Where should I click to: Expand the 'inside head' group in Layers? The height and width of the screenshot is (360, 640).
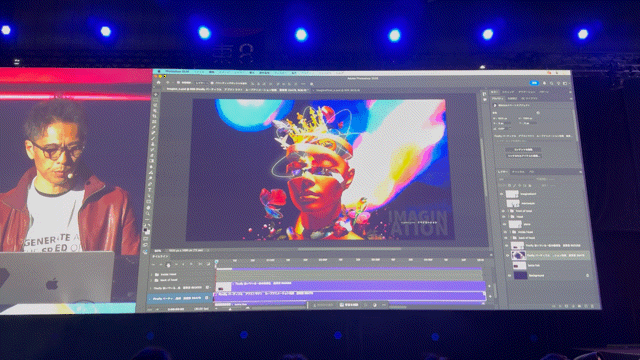[x=510, y=232]
